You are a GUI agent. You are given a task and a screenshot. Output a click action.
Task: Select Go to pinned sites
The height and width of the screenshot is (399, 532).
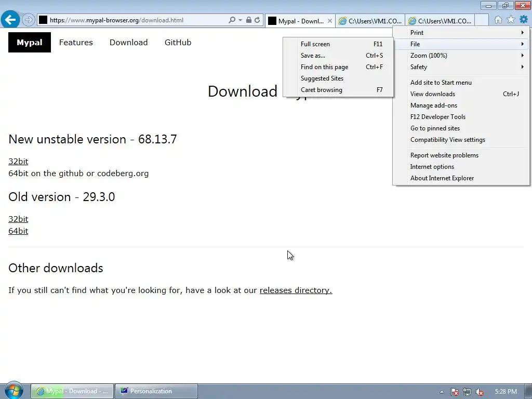461,128
